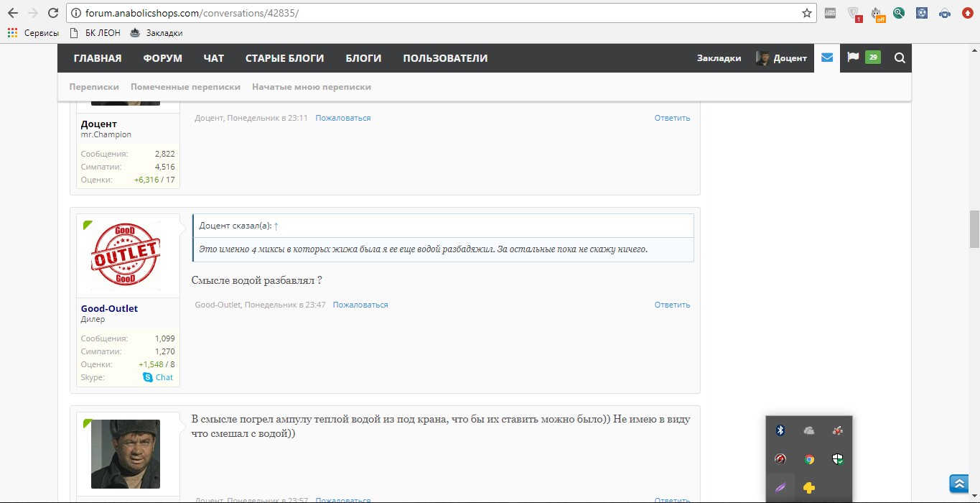Open the ФОРУМ navigation menu item
Screen dimensions: 980x503
click(162, 58)
